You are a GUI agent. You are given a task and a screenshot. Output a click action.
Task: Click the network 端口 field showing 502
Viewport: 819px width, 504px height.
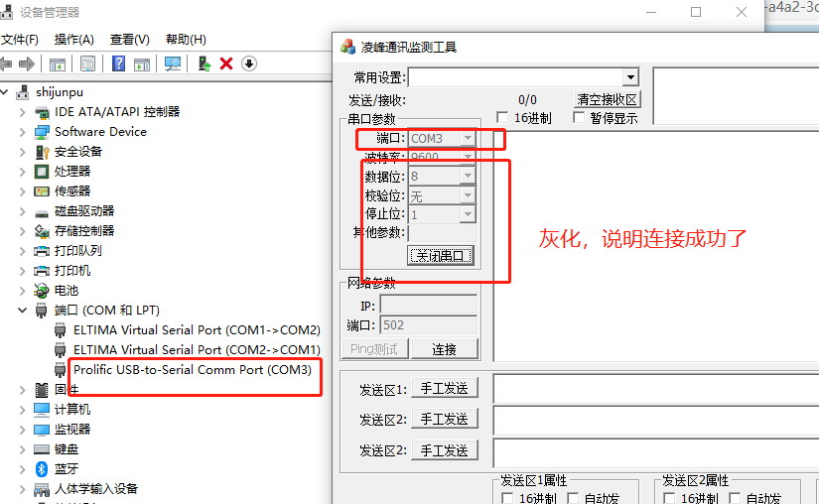[x=429, y=325]
